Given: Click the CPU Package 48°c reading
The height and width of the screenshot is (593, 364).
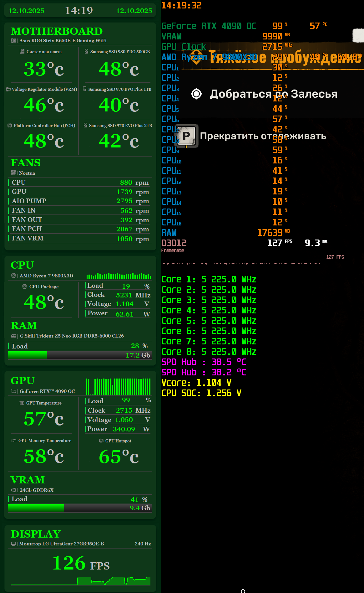Looking at the screenshot, I should [44, 302].
